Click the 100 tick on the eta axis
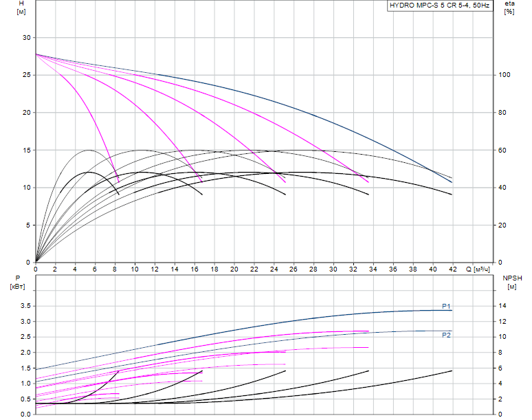 (505, 75)
